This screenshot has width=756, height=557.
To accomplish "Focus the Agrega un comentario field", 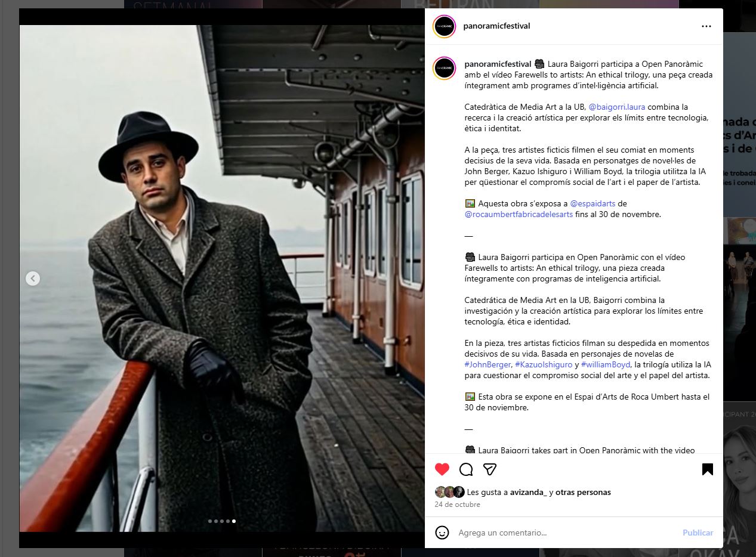I will (567, 533).
